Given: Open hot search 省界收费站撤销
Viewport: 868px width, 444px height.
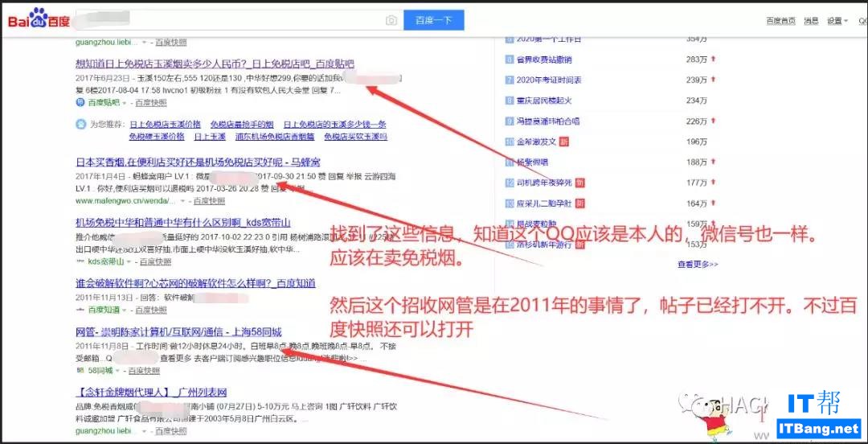Looking at the screenshot, I should pos(544,60).
